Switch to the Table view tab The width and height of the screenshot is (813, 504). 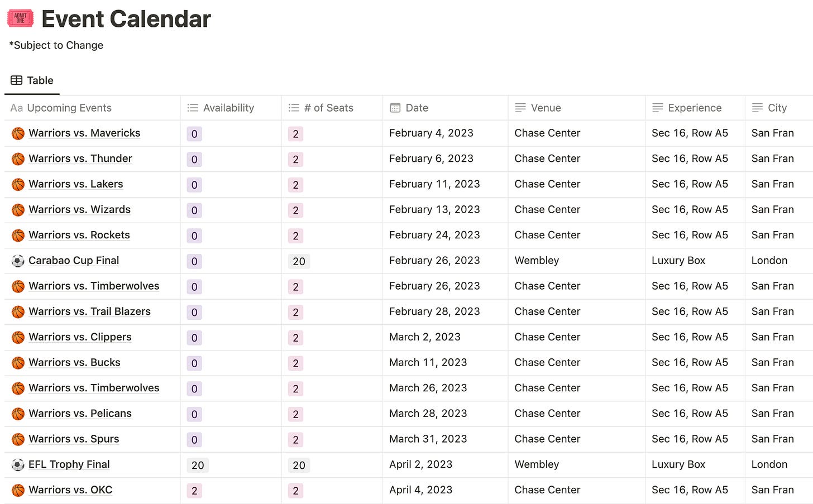point(32,80)
